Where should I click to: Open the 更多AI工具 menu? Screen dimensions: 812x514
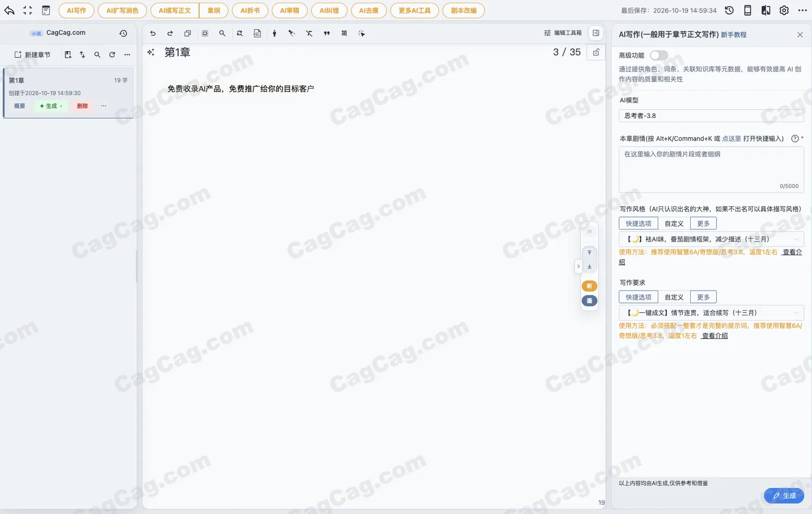(415, 10)
